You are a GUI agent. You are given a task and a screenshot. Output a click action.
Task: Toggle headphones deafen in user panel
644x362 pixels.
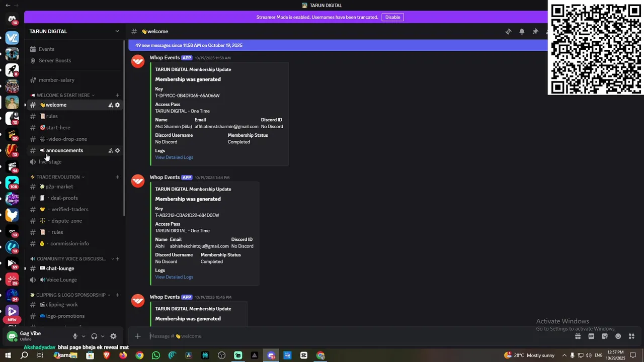pos(94,336)
